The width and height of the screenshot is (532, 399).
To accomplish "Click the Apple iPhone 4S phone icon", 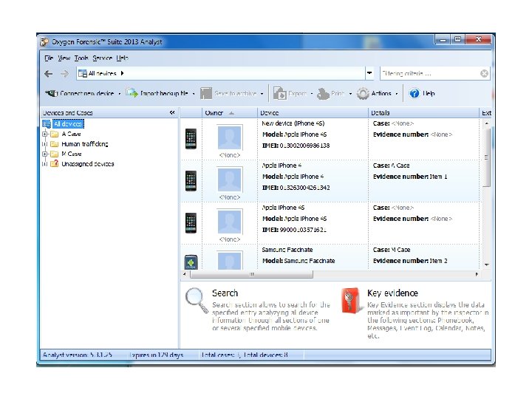I will tap(191, 223).
